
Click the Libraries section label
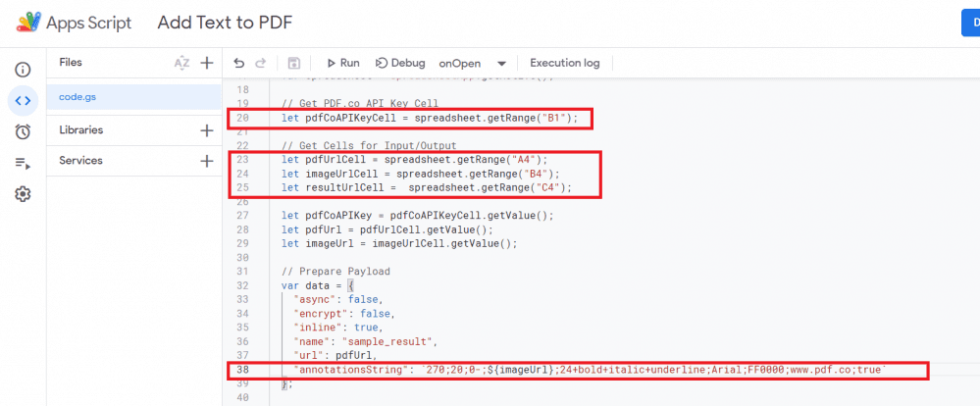[x=81, y=129]
